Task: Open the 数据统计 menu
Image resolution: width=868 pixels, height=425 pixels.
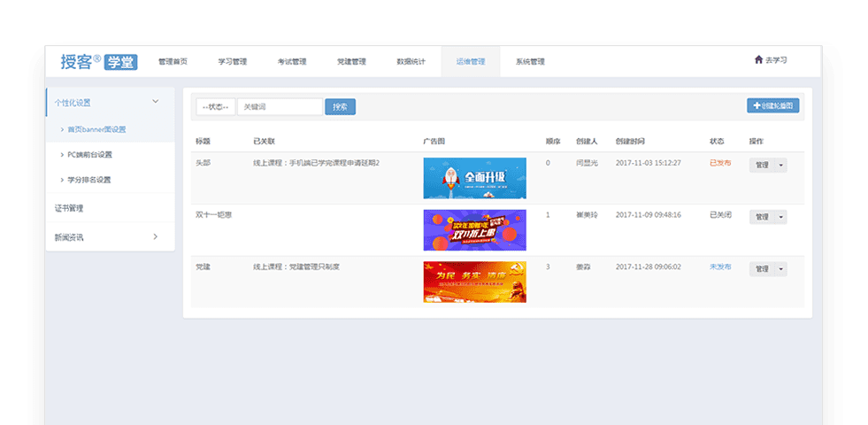Action: [x=411, y=61]
